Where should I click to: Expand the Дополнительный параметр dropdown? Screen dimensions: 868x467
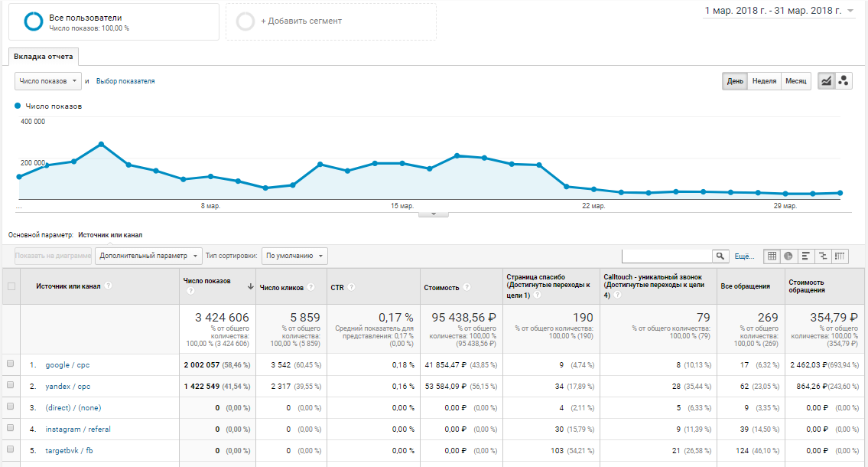pyautogui.click(x=148, y=256)
